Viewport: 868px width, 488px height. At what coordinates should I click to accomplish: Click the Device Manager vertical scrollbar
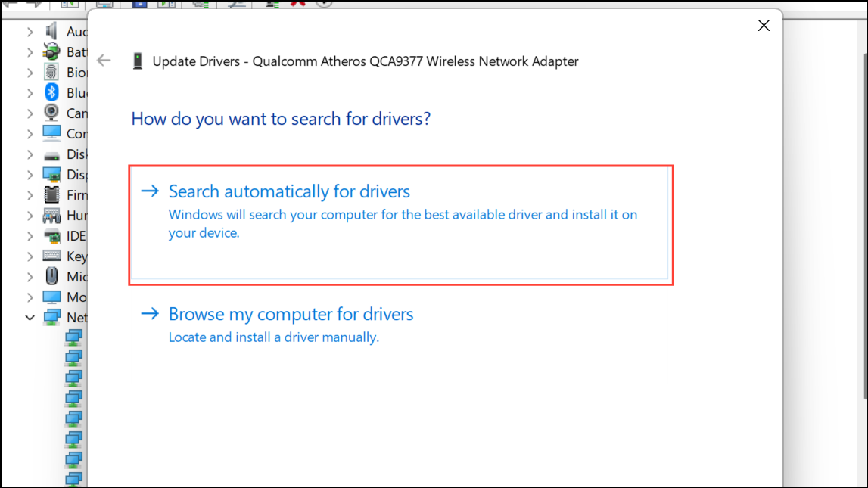coord(865,225)
